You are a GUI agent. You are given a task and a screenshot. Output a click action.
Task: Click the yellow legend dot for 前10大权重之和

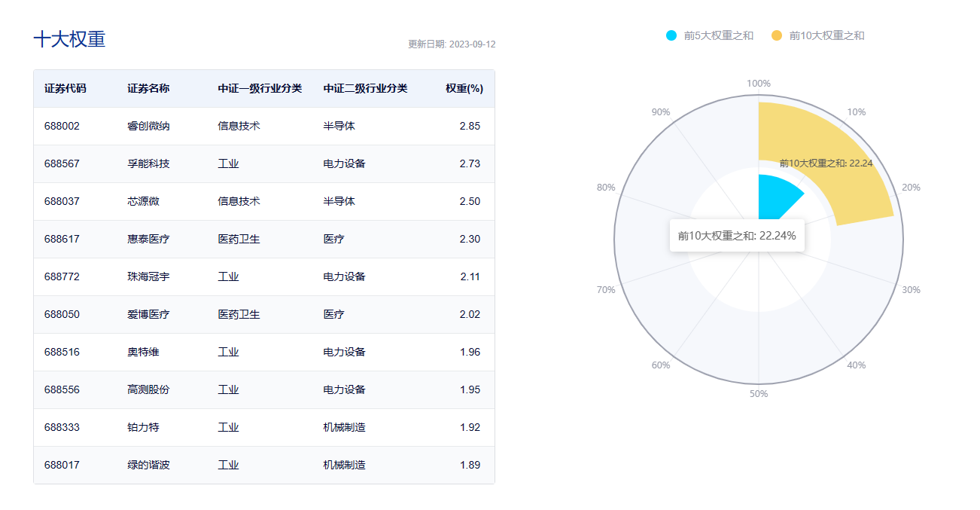pyautogui.click(x=777, y=35)
